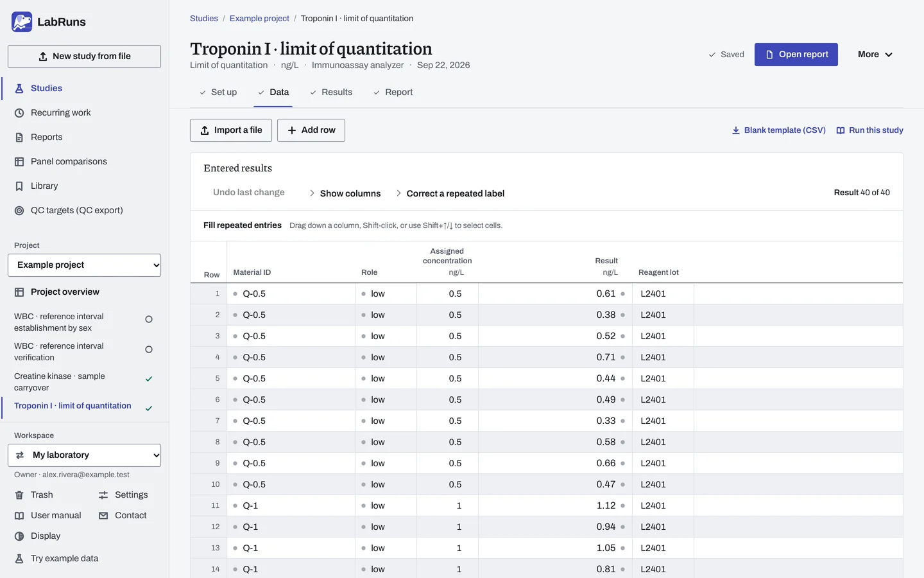Click Undo last change
This screenshot has width=924, height=578.
tap(249, 193)
